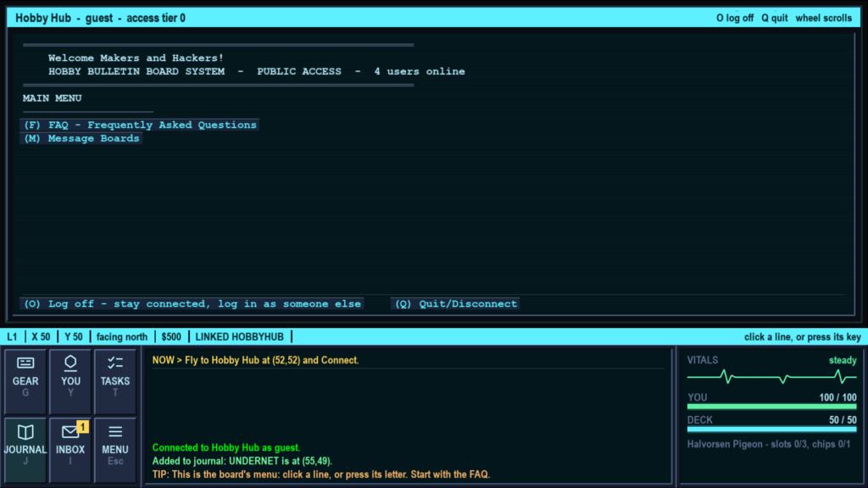
Task: Click 'Welcome Makers and Hackers!' heading
Action: (x=136, y=58)
